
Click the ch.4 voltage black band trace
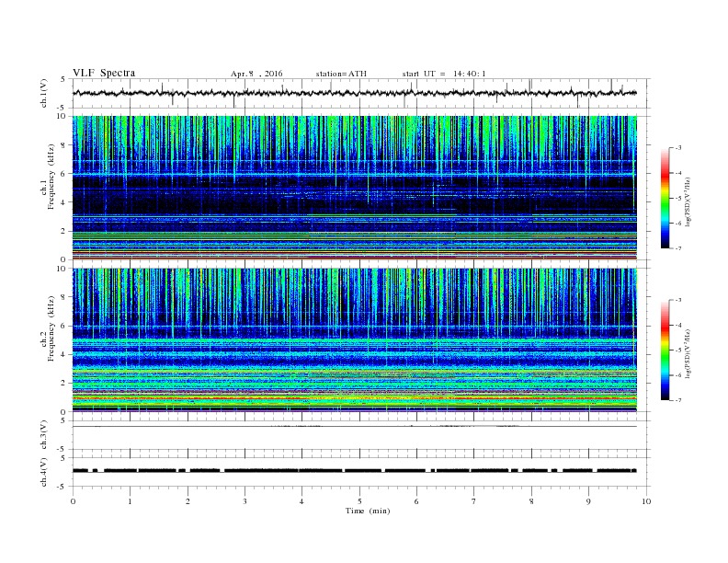click(x=355, y=471)
